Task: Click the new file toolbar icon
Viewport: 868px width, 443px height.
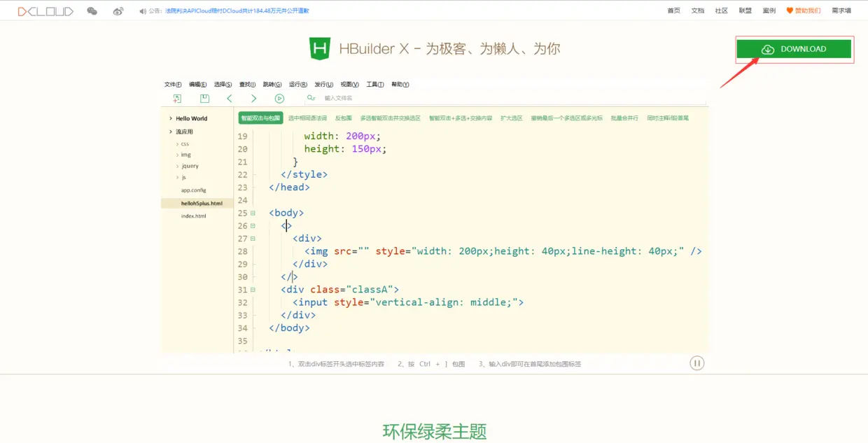Action: click(177, 99)
